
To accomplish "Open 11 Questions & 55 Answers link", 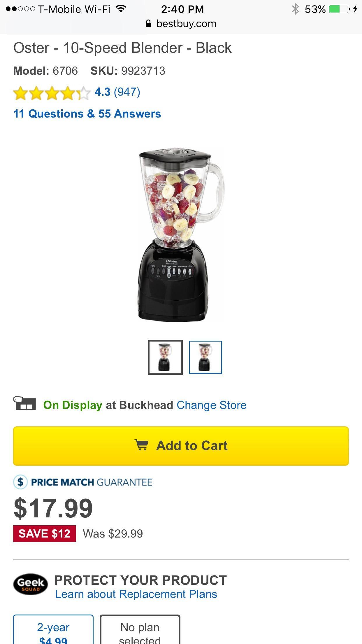I will tap(87, 114).
